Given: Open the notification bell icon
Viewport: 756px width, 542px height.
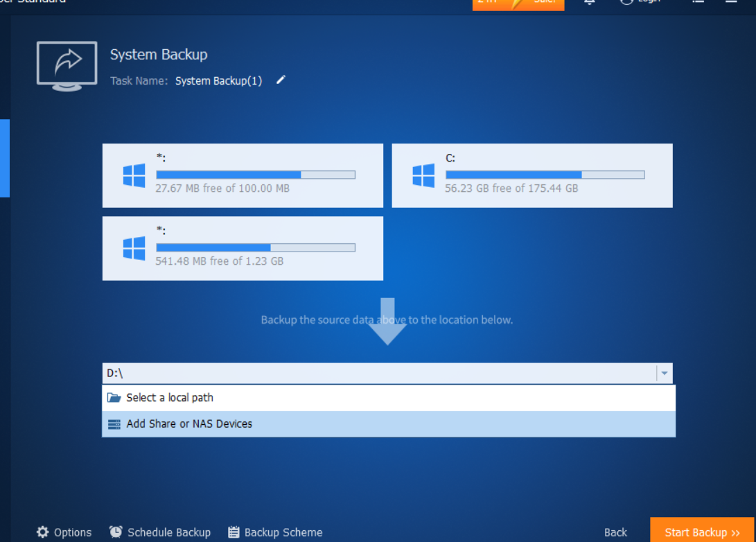Looking at the screenshot, I should (x=589, y=2).
